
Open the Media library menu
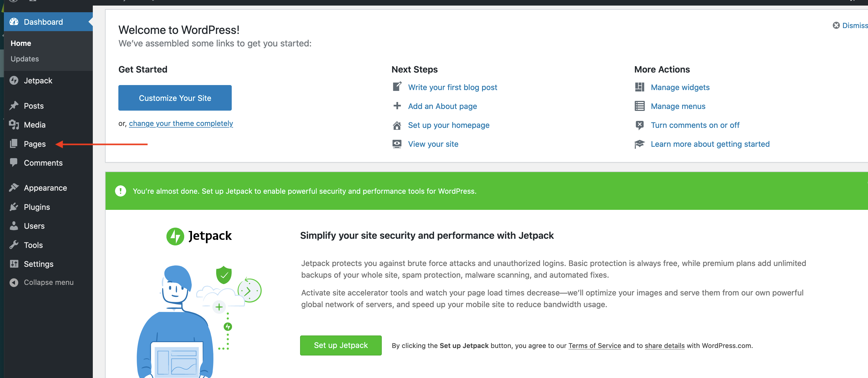click(x=48, y=125)
